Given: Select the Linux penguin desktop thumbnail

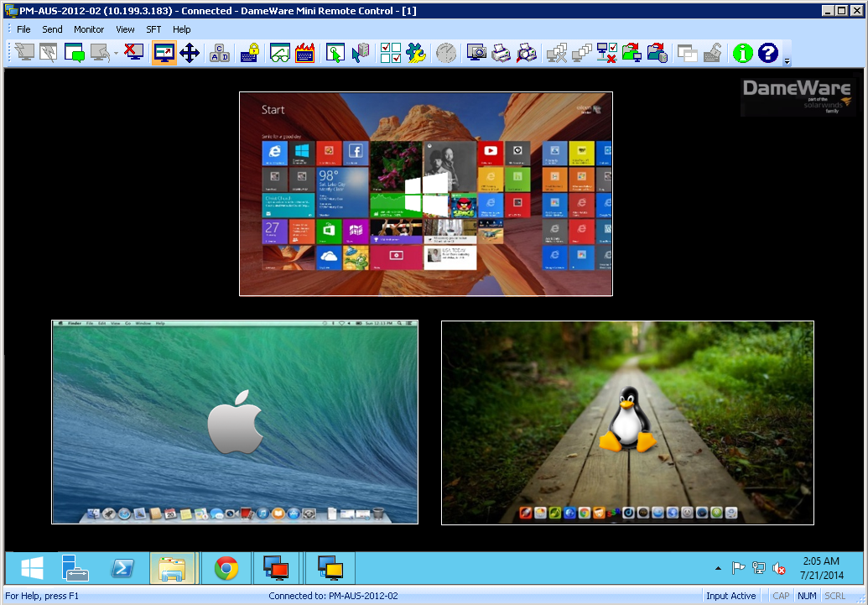Looking at the screenshot, I should point(627,423).
